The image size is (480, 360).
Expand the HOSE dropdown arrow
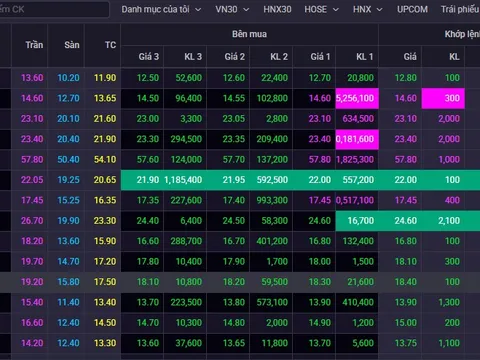[336, 10]
